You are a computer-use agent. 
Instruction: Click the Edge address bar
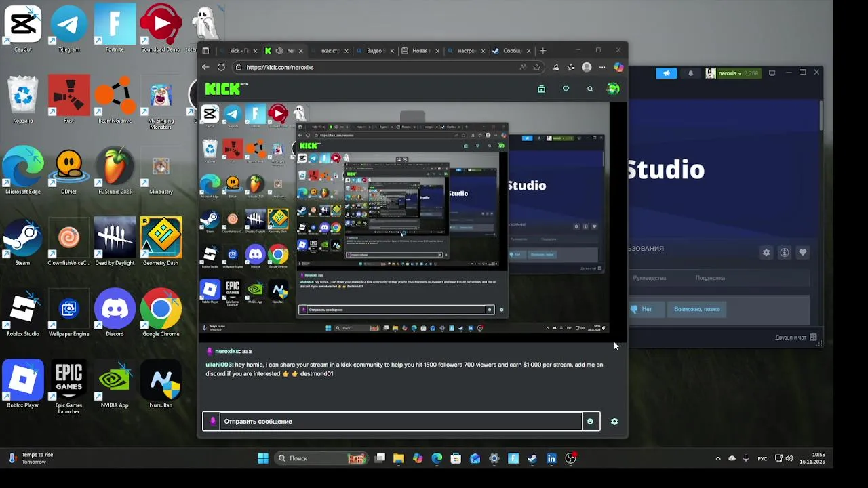click(x=380, y=67)
